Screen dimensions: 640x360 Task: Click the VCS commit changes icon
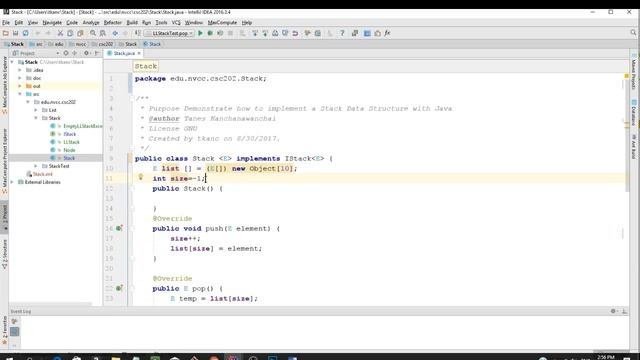265,33
